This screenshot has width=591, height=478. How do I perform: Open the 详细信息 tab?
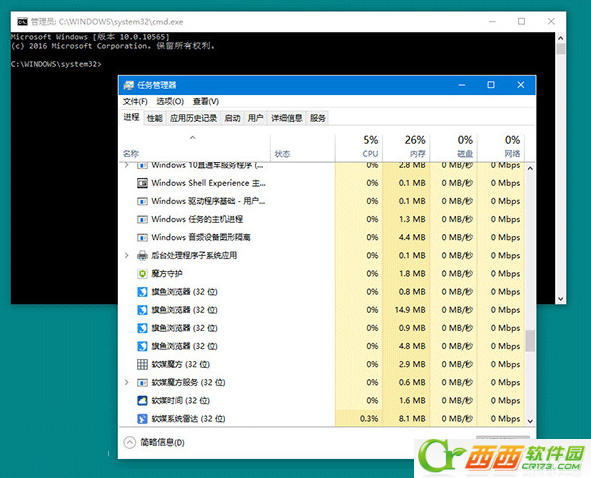pyautogui.click(x=286, y=118)
